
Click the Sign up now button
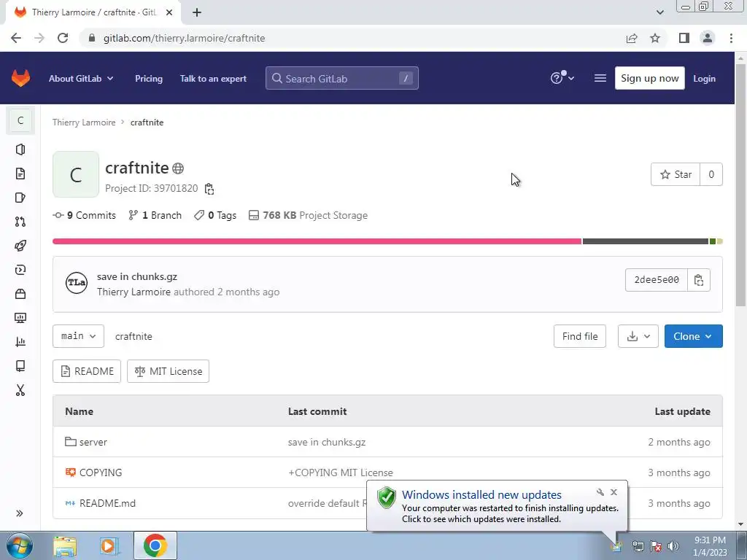[x=649, y=78]
